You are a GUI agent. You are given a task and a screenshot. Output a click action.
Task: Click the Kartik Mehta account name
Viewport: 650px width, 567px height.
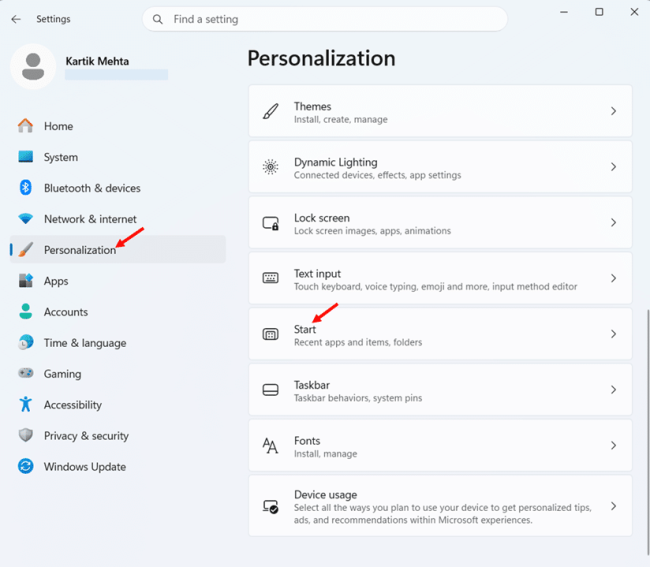click(97, 61)
